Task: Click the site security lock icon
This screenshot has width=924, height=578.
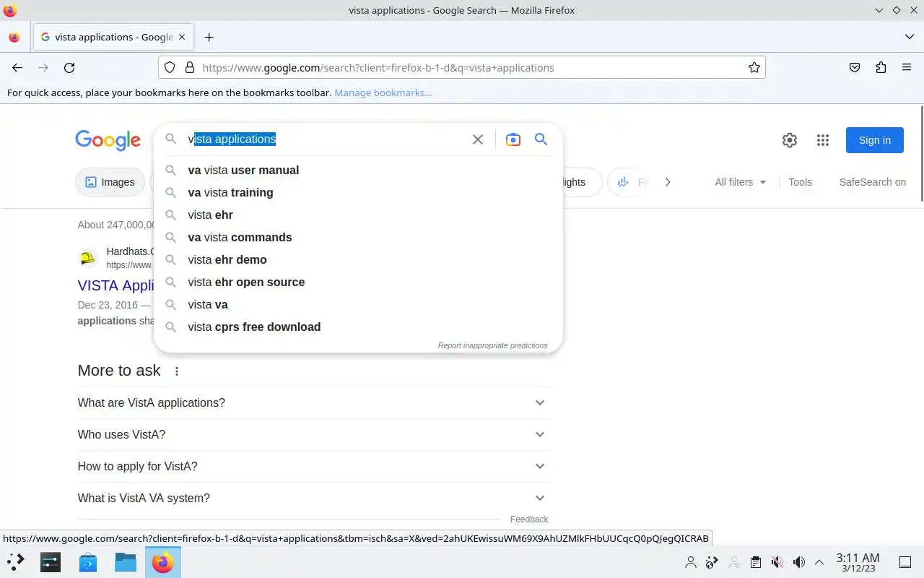Action: [x=190, y=67]
